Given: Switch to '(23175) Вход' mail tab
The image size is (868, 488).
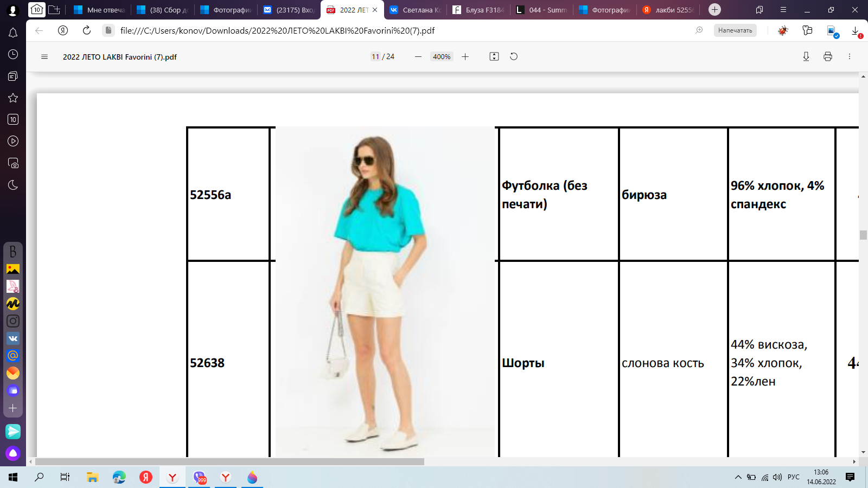Looking at the screenshot, I should coord(288,10).
